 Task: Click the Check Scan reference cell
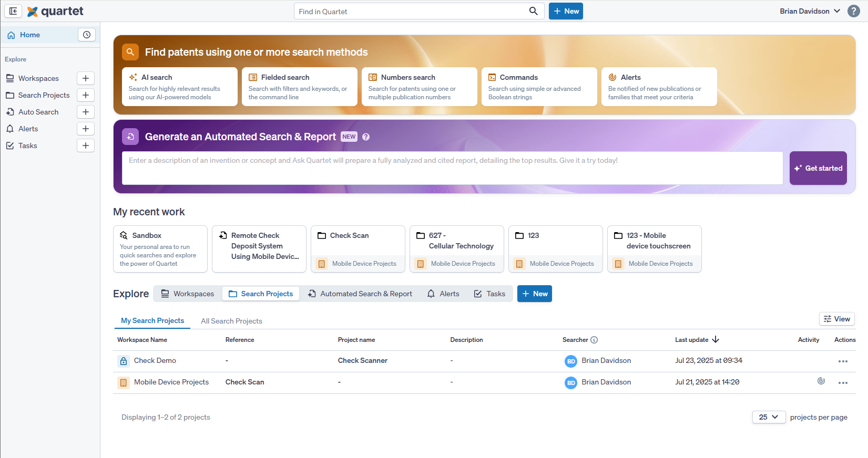245,382
